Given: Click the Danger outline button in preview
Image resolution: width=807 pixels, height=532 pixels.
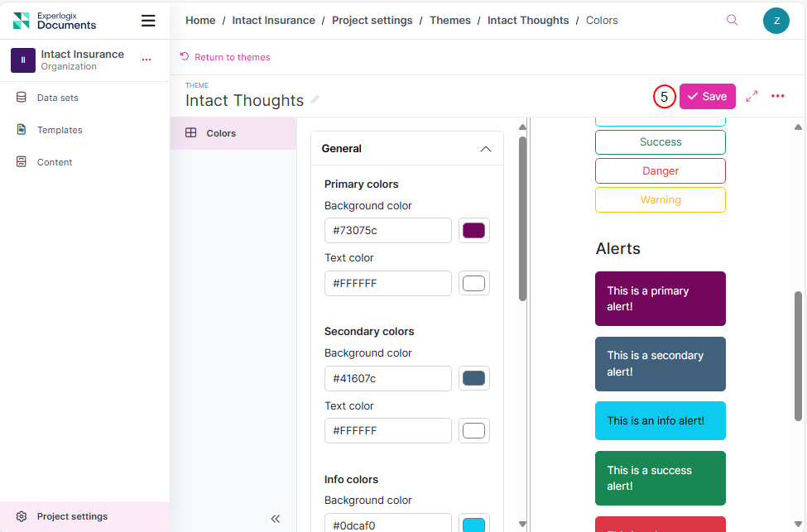Looking at the screenshot, I should coord(660,171).
